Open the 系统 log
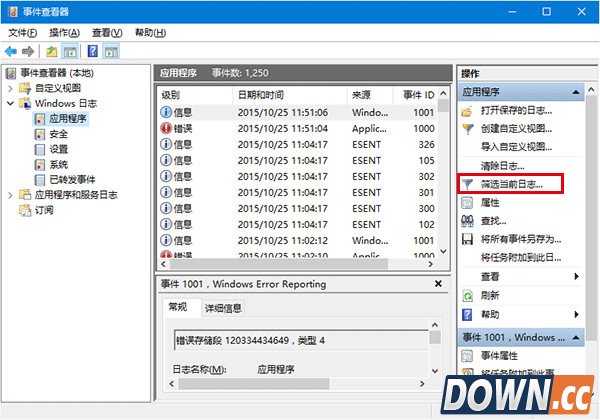The height and width of the screenshot is (420, 600). (51, 164)
